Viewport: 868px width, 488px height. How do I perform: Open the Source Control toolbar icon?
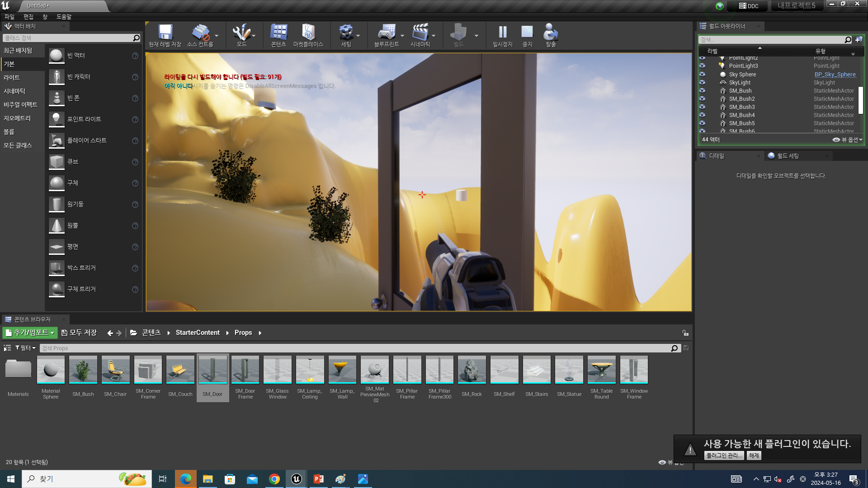point(200,33)
